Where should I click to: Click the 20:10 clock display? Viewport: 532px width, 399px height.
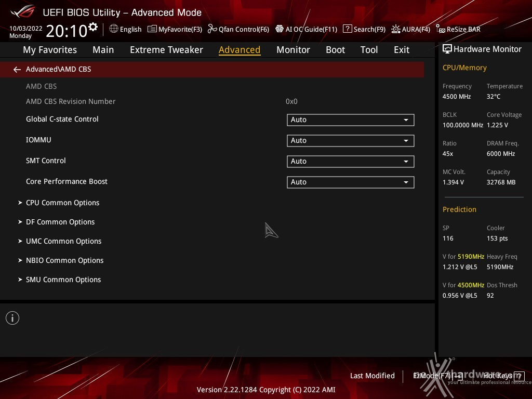pos(66,31)
